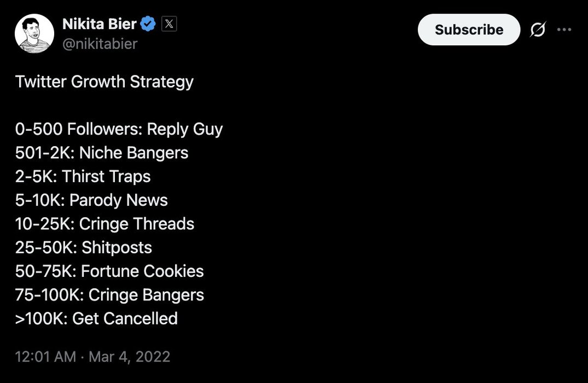Select the "0-500 Followers: Reply Guy" line
The height and width of the screenshot is (383, 588).
click(x=119, y=130)
